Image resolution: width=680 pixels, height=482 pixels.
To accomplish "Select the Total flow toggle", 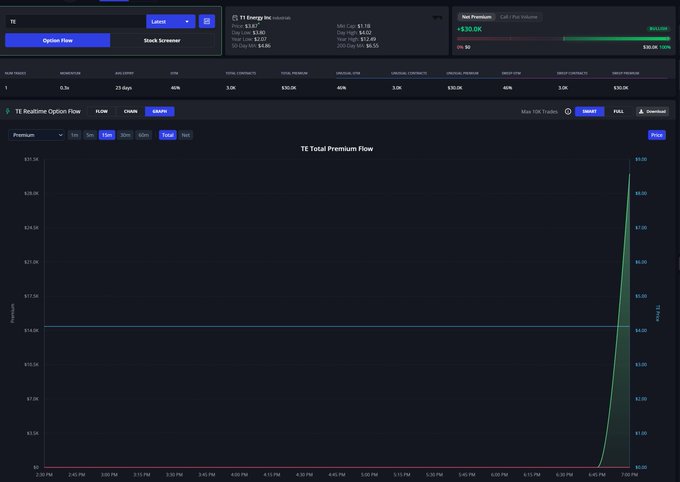I will (167, 135).
